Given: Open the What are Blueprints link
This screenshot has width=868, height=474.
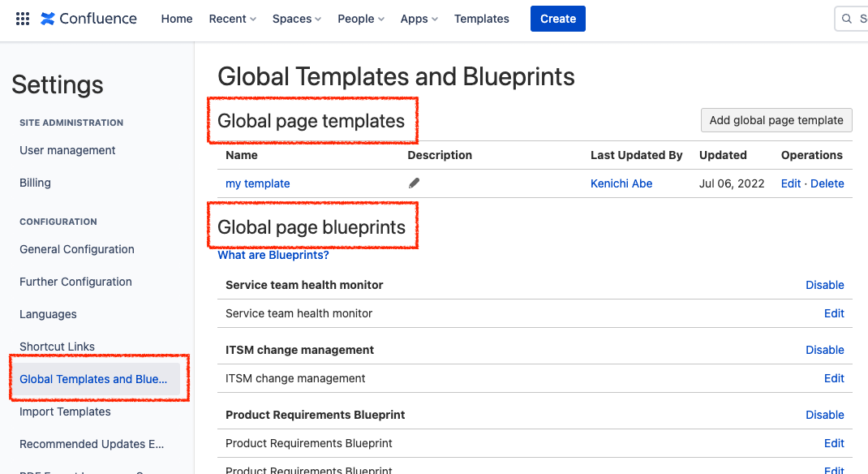Looking at the screenshot, I should tap(273, 254).
